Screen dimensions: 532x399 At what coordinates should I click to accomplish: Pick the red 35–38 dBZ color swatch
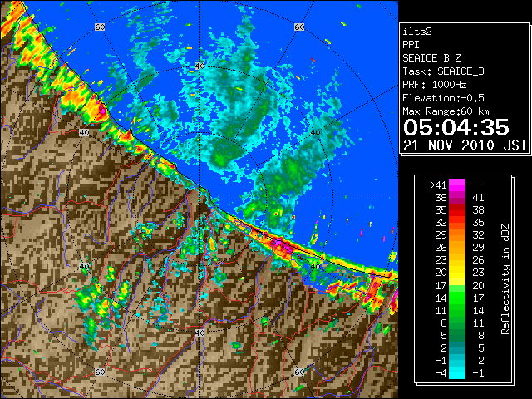[457, 210]
